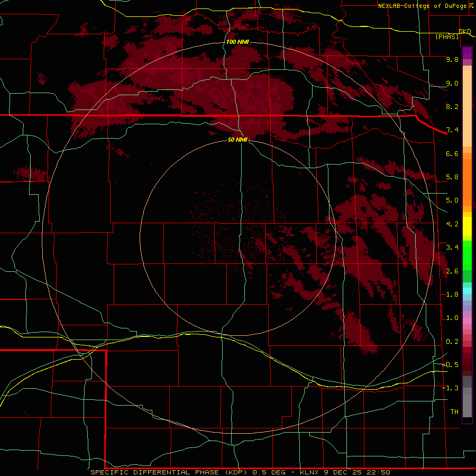Click the 100 NMI range ring label
The image size is (476, 476).
click(x=237, y=42)
